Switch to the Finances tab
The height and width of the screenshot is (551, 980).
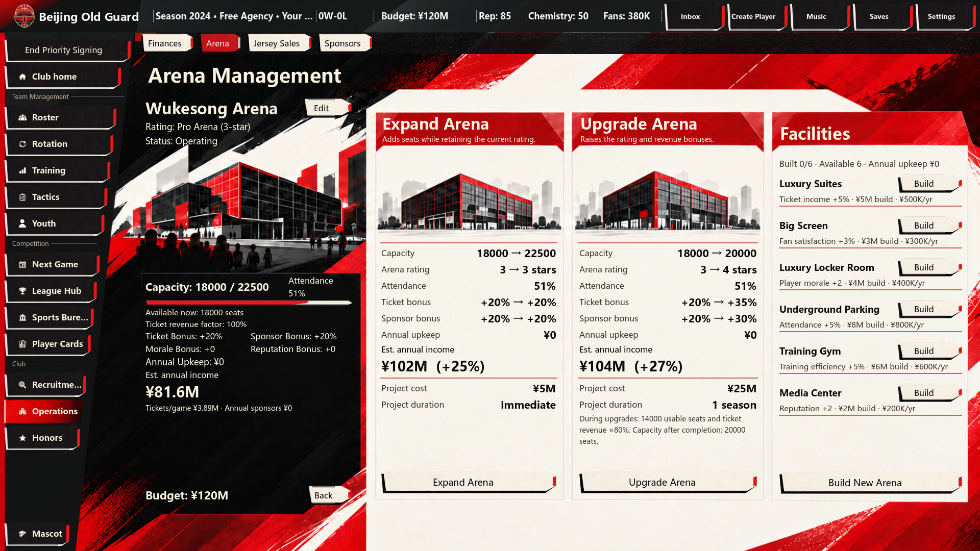click(166, 43)
